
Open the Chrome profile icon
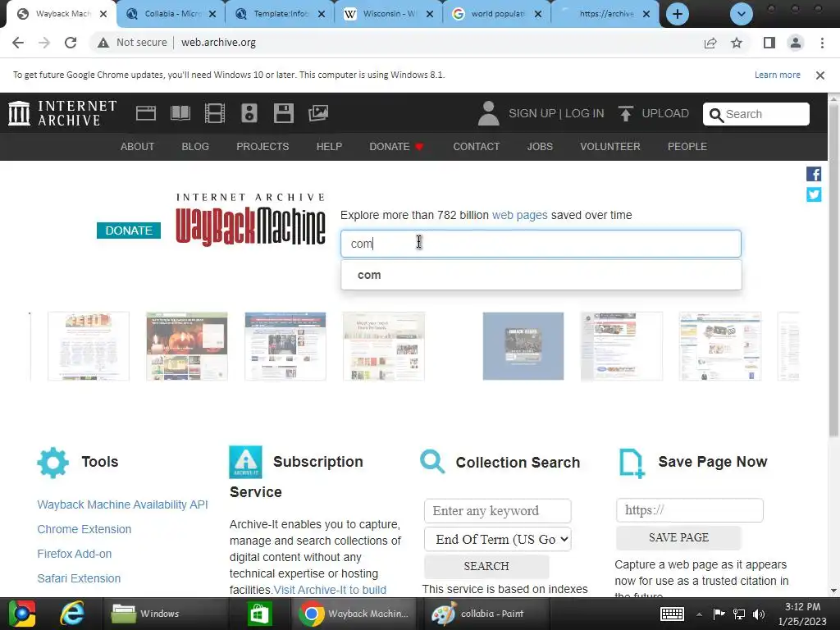pyautogui.click(x=796, y=43)
